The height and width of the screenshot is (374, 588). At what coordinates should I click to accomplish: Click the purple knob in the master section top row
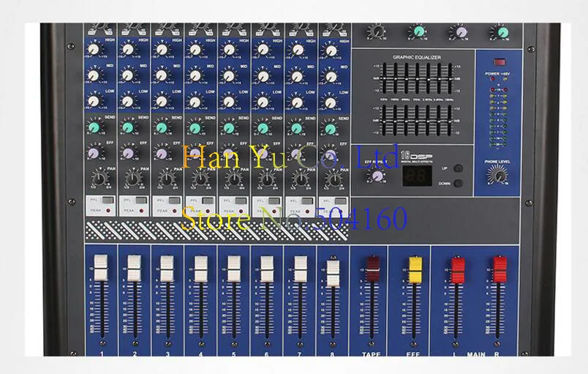tap(461, 32)
